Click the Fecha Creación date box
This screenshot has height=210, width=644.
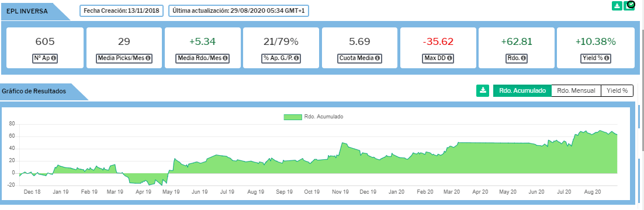click(x=122, y=10)
